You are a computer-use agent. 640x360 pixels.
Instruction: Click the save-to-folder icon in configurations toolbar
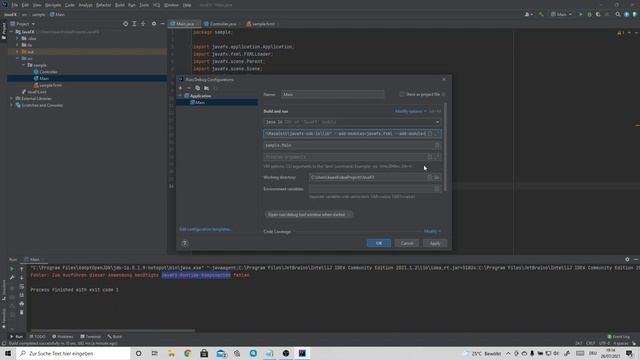(207, 88)
